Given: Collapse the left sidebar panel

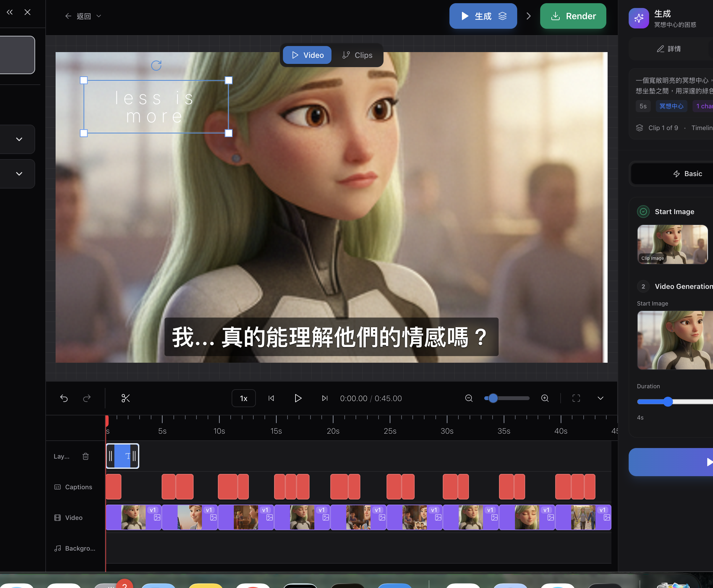Looking at the screenshot, I should pyautogui.click(x=10, y=12).
